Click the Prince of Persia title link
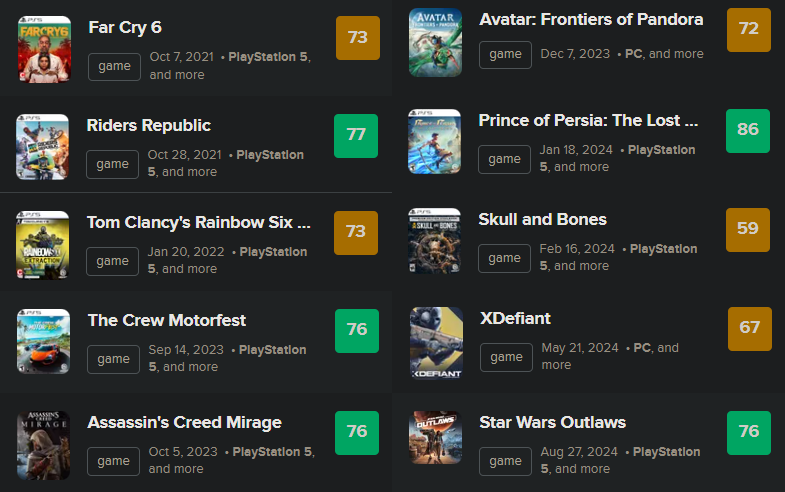The image size is (785, 492). tap(588, 121)
